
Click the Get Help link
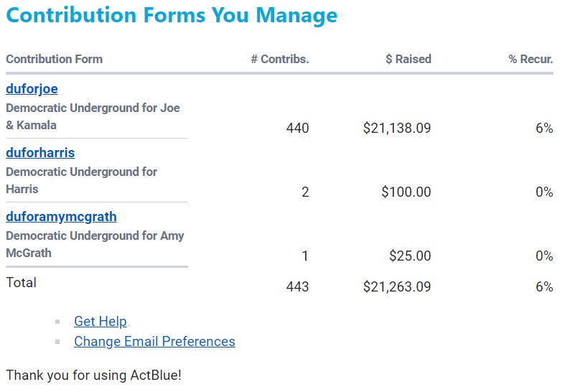click(101, 321)
